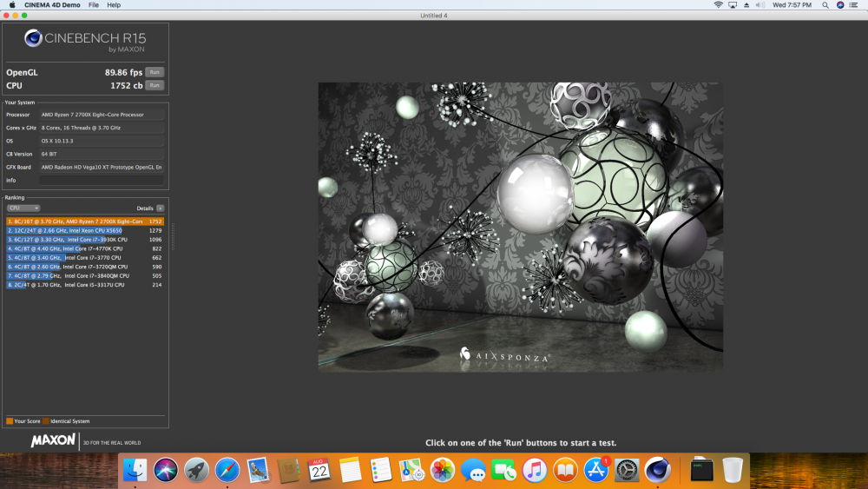Click the Cinebench app icon in the Dock

tap(658, 470)
